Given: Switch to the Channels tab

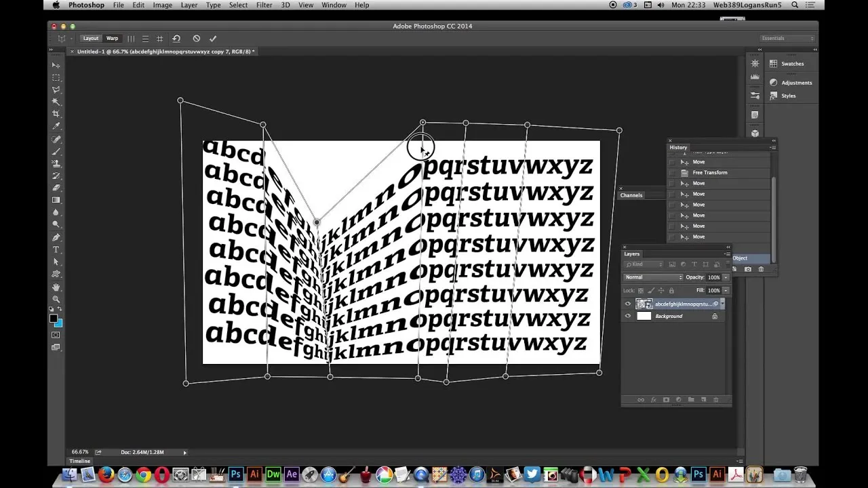Looking at the screenshot, I should point(631,195).
